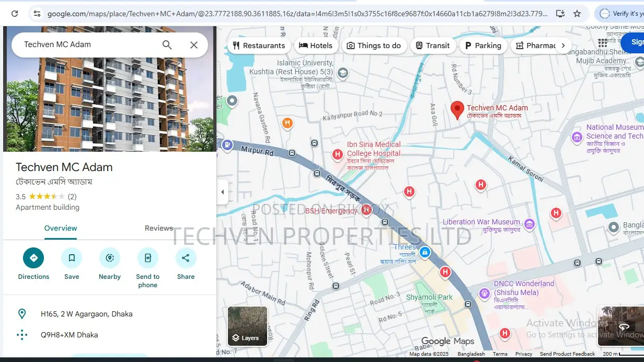Image resolution: width=644 pixels, height=362 pixels.
Task: Click Send Product Feedback link
Action: click(568, 354)
